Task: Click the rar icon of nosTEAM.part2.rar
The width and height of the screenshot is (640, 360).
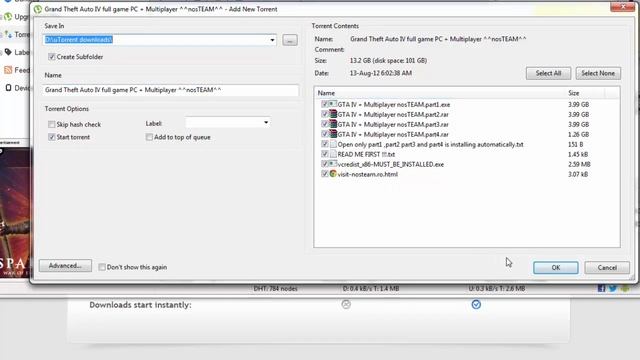Action: [333, 114]
